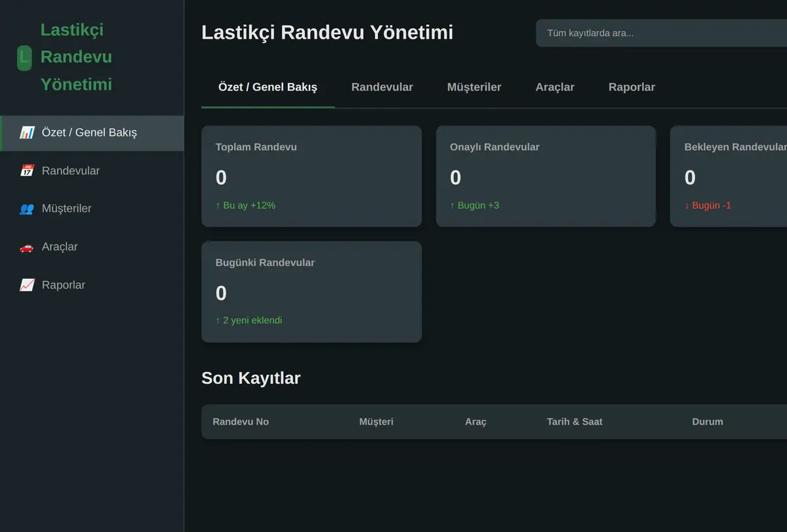Click the trend chart icon beside Raporlar
Viewport: 787px width, 532px height.
pos(27,285)
